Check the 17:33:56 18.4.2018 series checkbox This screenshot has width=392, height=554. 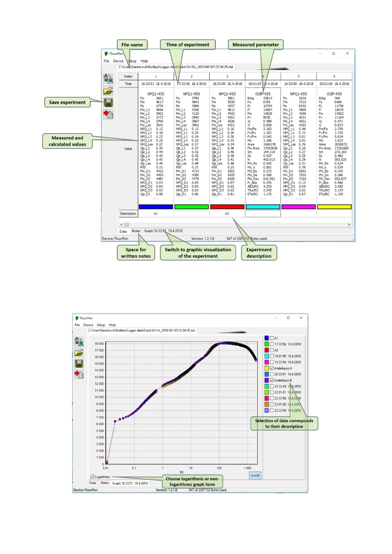pos(272,344)
